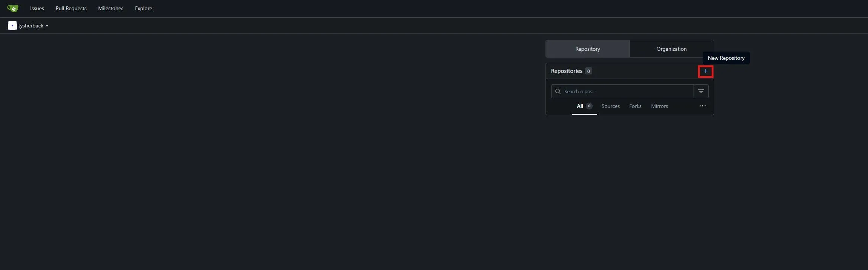Screen dimensions: 868x270
Task: Navigate to Explore from navbar
Action: click(x=144, y=8)
